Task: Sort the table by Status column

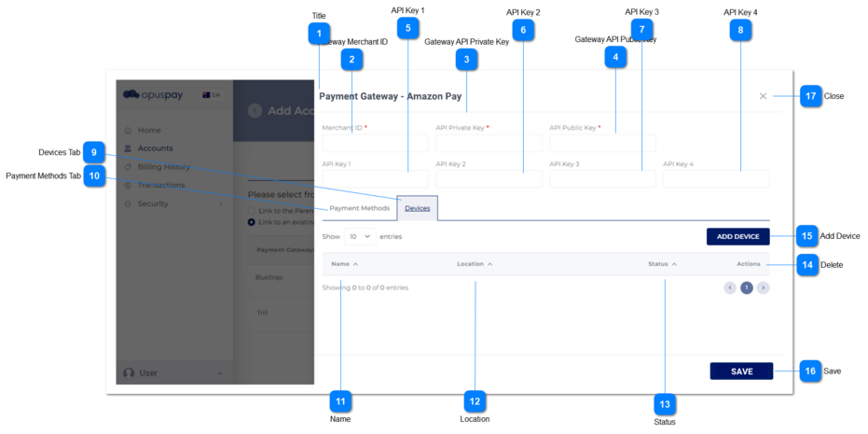Action: click(662, 264)
